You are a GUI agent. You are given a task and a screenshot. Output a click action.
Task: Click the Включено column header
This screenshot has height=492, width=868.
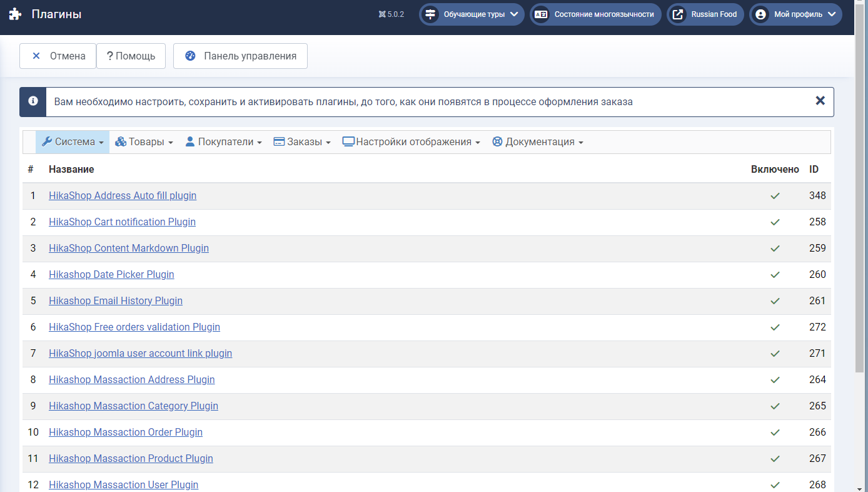pyautogui.click(x=775, y=169)
